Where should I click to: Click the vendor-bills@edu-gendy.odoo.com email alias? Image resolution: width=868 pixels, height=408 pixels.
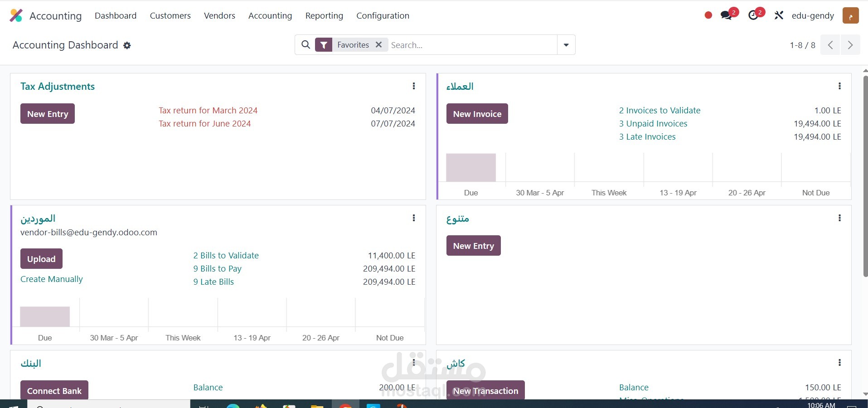(89, 232)
